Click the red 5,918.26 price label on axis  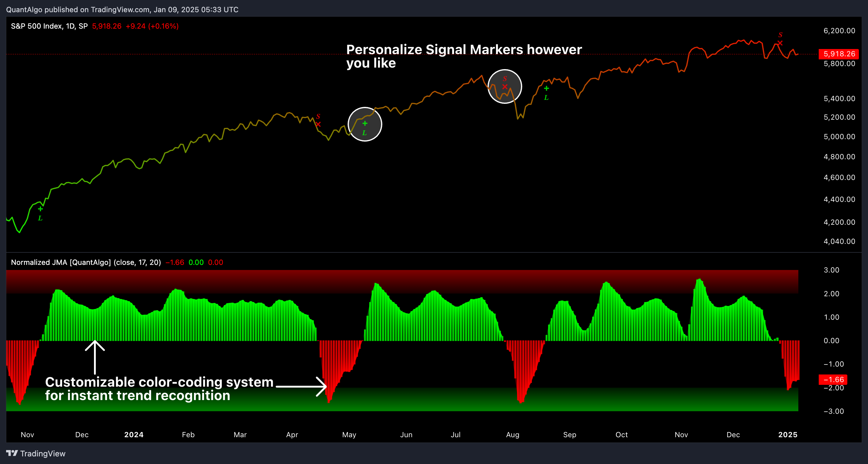[839, 54]
